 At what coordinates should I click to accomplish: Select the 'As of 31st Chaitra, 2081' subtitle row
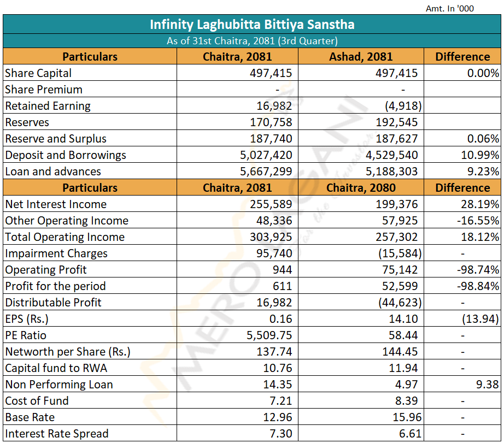tap(252, 41)
